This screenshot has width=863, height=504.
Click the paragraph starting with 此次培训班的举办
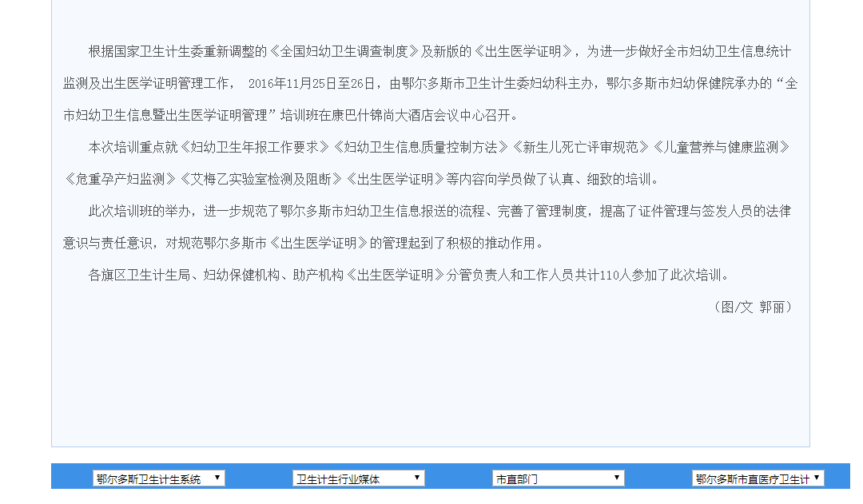pos(428,227)
